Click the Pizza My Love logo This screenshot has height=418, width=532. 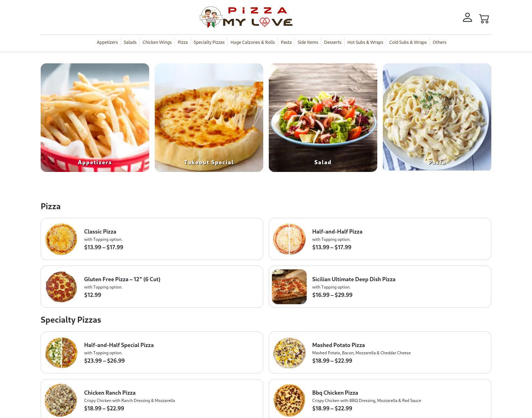(246, 17)
